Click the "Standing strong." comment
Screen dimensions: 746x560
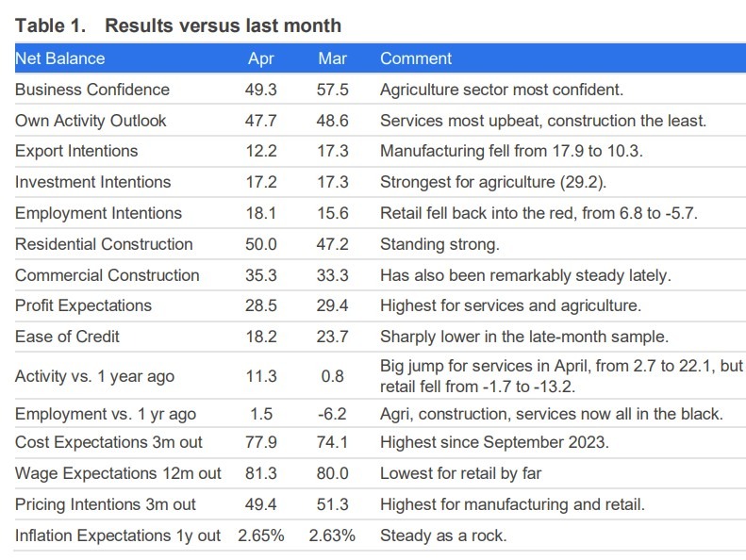(439, 244)
